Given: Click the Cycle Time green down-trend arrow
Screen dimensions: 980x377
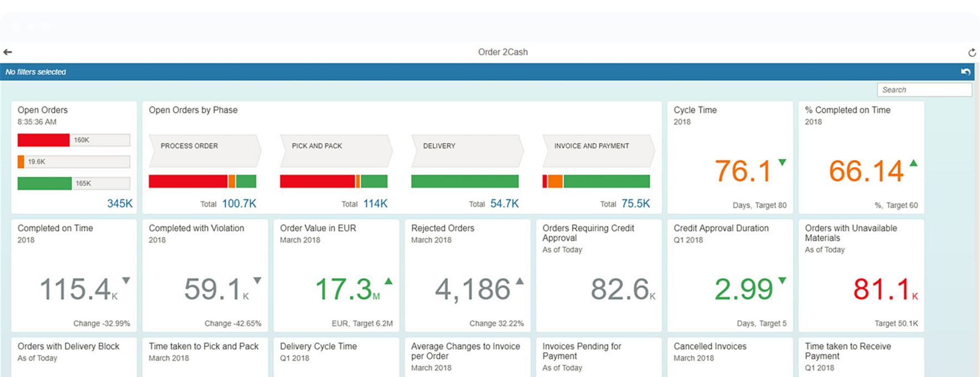Looking at the screenshot, I should click(x=782, y=162).
